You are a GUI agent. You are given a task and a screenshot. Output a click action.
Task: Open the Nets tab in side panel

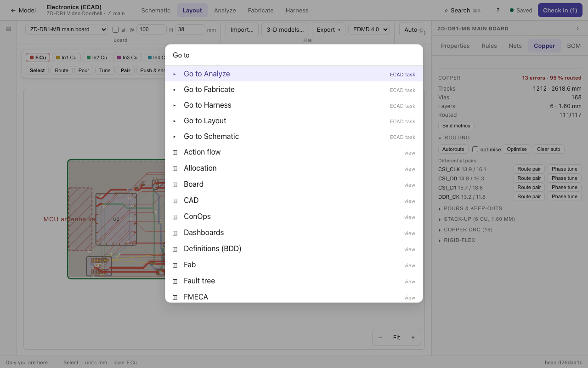(515, 46)
